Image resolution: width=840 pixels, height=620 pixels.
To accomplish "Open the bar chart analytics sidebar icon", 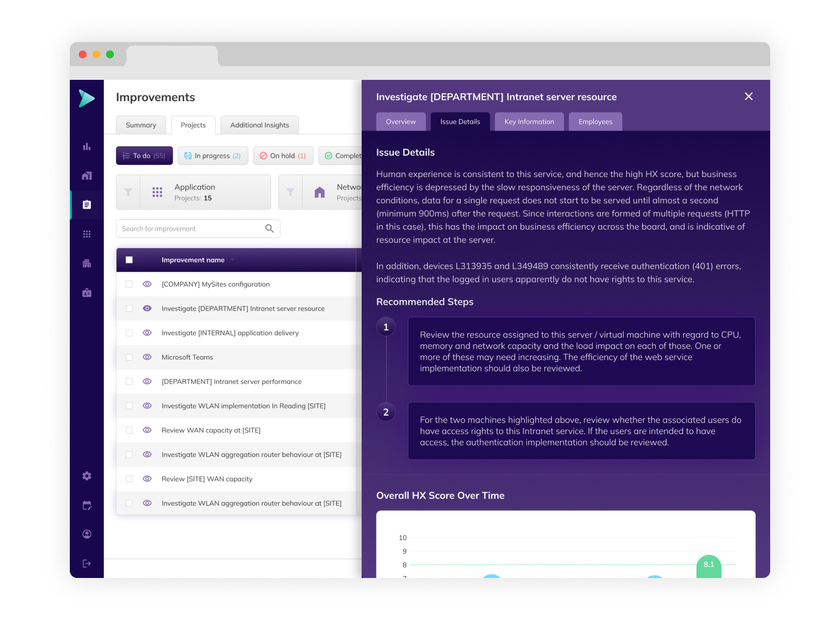I will (x=87, y=147).
